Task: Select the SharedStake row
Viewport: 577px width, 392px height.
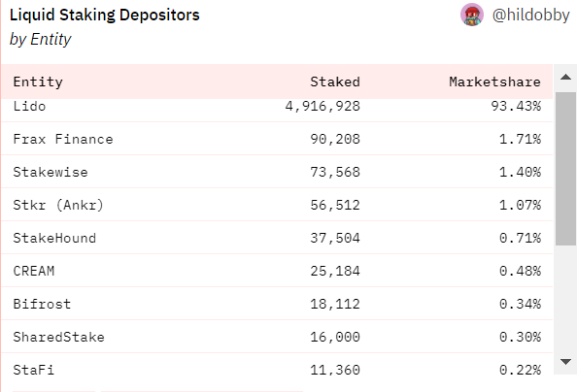Action: tap(277, 337)
